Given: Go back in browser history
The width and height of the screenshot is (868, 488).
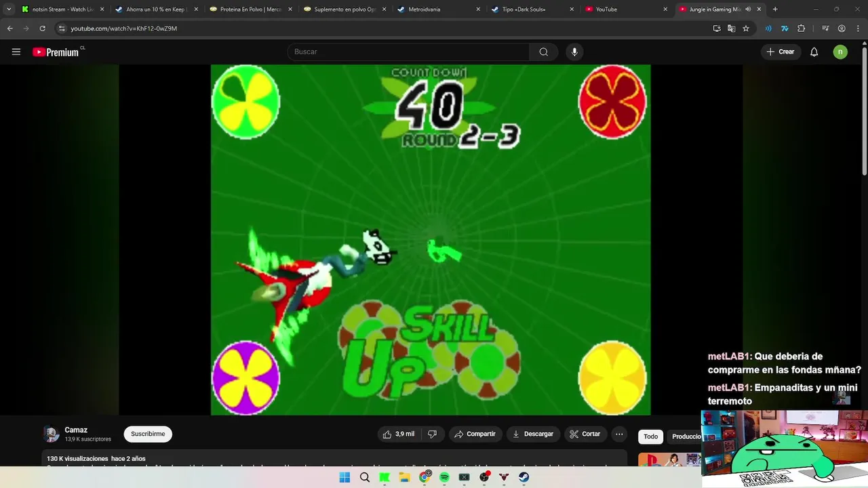Looking at the screenshot, I should (9, 28).
